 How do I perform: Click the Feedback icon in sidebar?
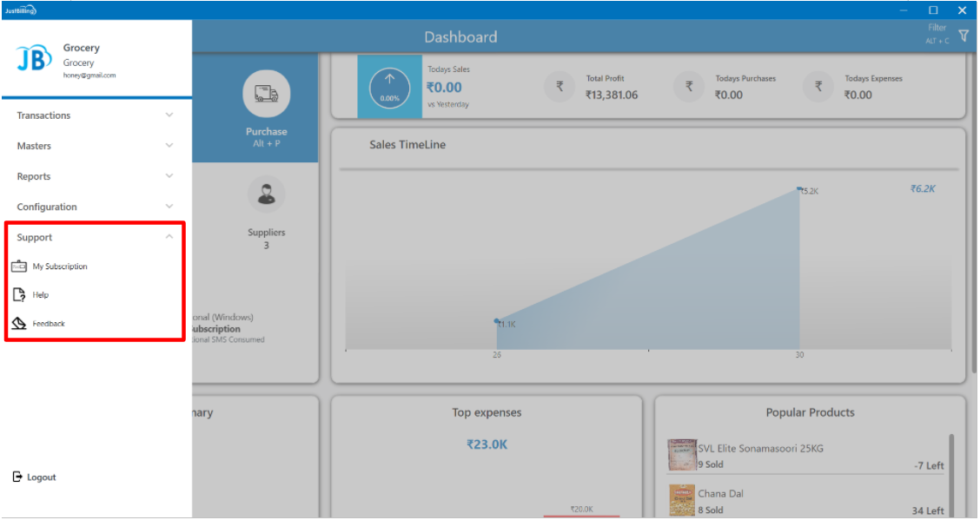[19, 324]
